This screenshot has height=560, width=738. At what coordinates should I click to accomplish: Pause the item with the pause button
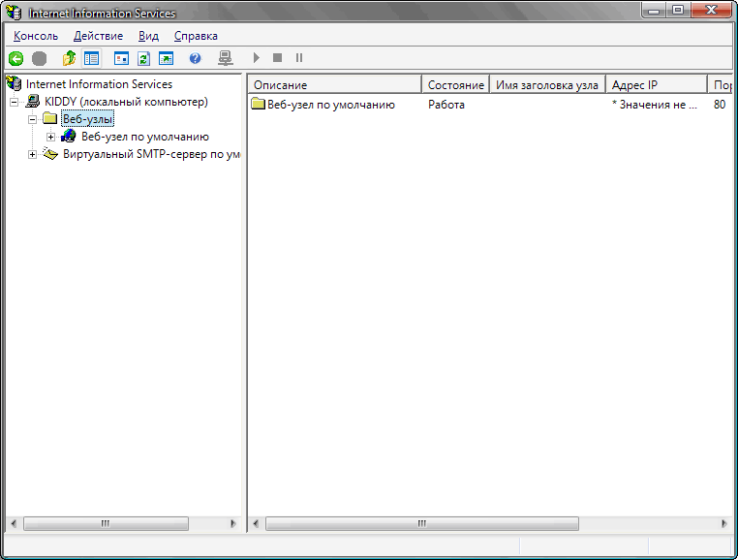[299, 58]
